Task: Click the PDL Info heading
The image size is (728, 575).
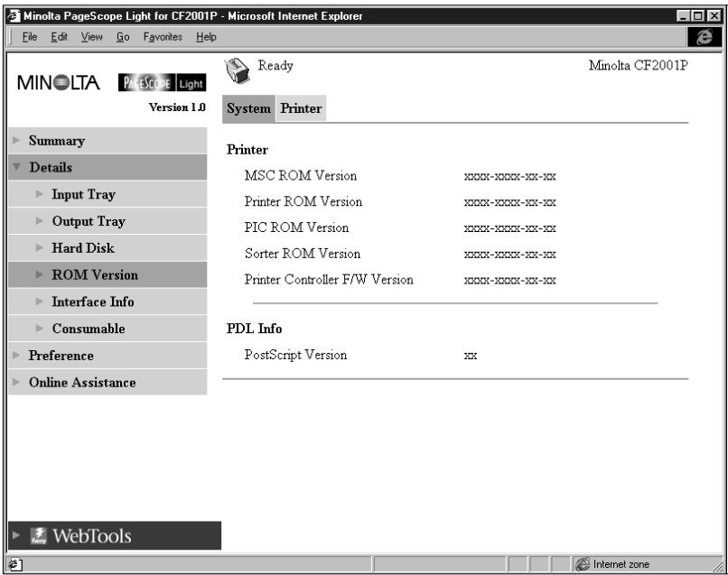Action: point(254,329)
